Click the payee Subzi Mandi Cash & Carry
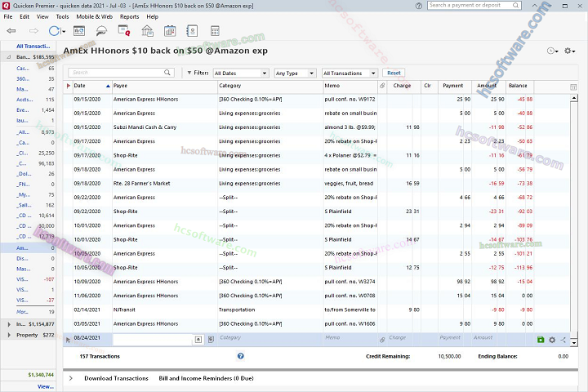 click(145, 127)
